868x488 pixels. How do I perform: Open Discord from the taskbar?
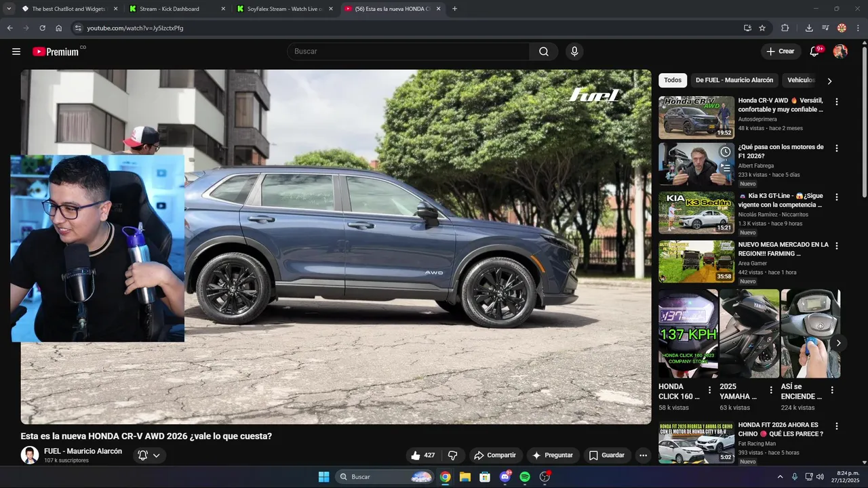click(x=505, y=476)
